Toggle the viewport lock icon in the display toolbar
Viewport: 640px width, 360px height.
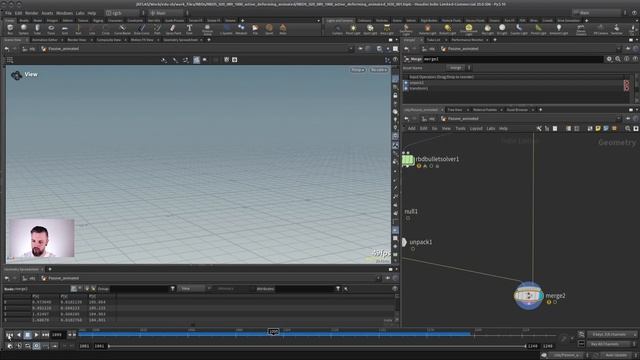(395, 95)
